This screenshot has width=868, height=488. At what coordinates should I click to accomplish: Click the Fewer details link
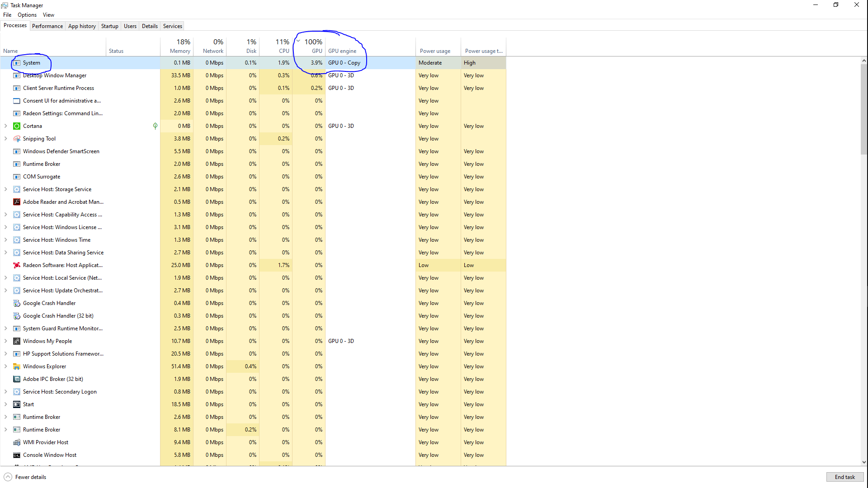click(31, 477)
